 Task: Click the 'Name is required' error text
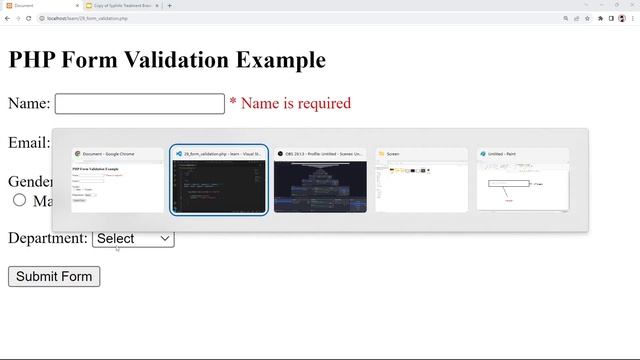click(x=296, y=103)
